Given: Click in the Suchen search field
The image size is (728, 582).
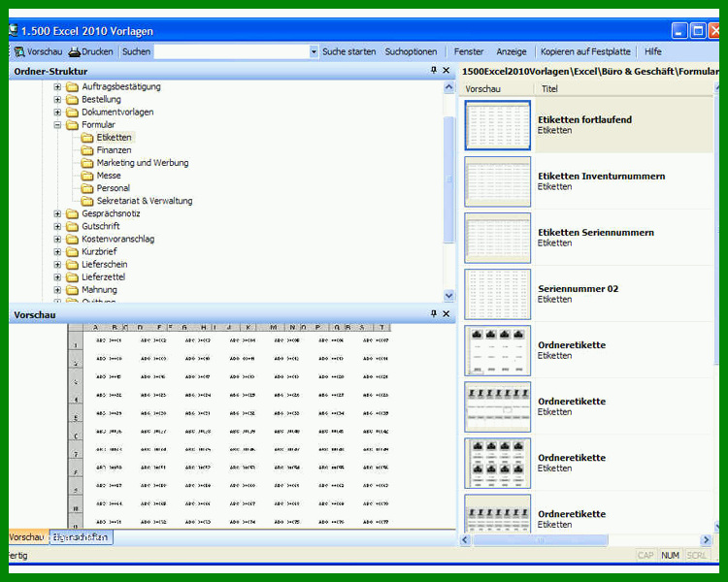Looking at the screenshot, I should coord(232,51).
